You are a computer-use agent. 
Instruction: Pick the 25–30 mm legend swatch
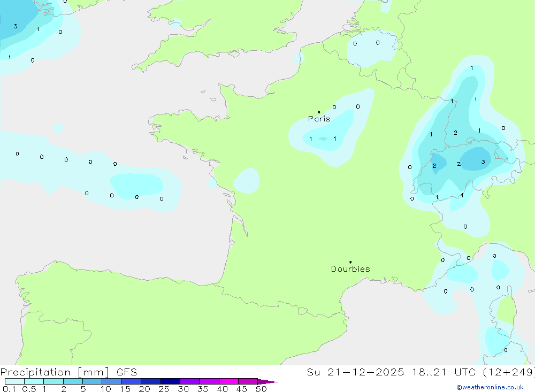click(170, 381)
